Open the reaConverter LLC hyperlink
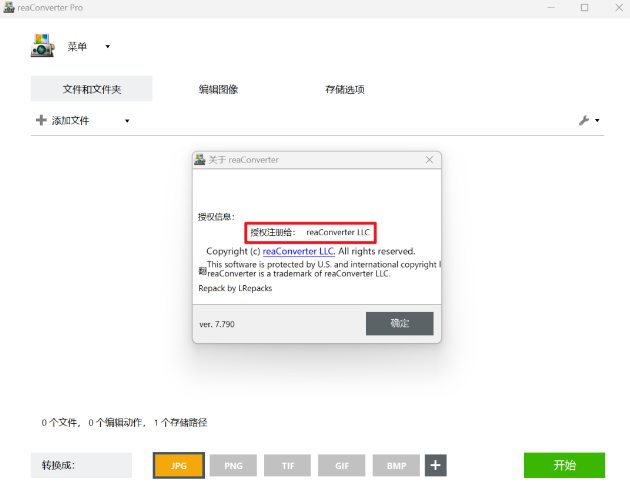 pyautogui.click(x=298, y=251)
